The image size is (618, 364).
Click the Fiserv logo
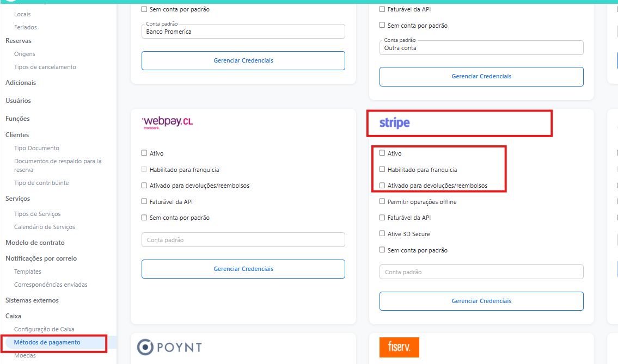coord(399,347)
